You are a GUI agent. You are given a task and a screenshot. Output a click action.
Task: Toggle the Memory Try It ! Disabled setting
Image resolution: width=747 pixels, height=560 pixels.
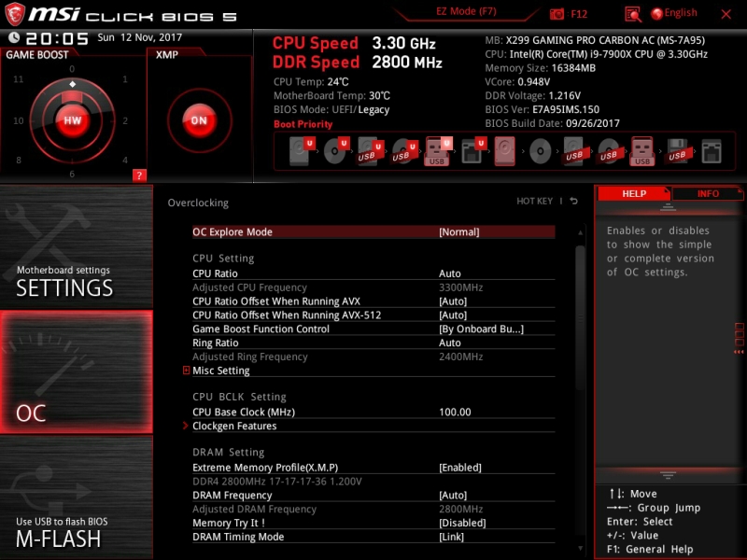coord(373,523)
